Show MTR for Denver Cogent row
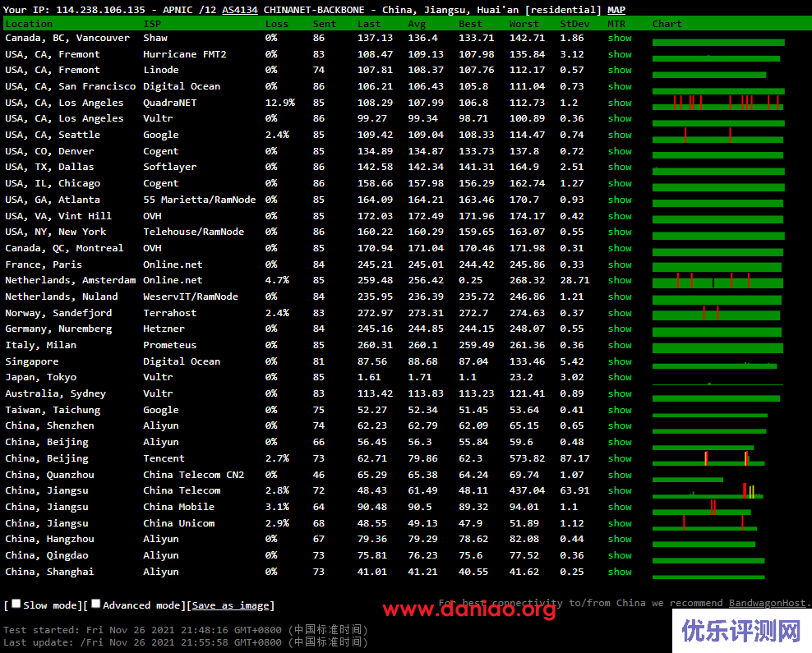Screen dimensions: 812x653 tap(620, 152)
